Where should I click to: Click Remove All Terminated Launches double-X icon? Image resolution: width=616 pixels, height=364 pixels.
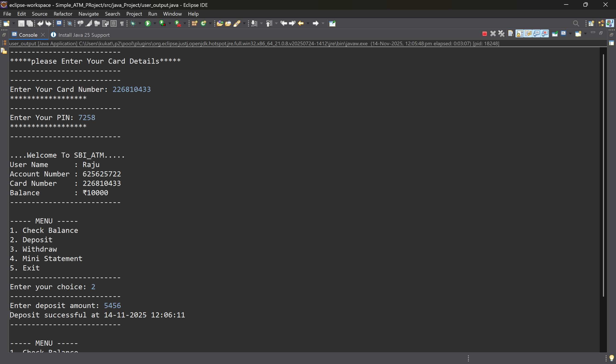pyautogui.click(x=501, y=34)
